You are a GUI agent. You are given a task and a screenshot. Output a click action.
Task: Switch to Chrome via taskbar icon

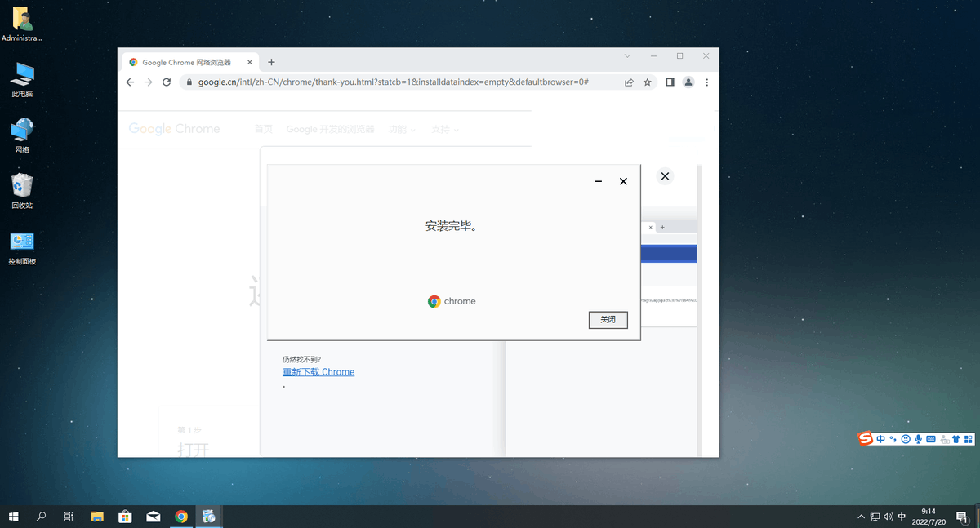coord(181,517)
